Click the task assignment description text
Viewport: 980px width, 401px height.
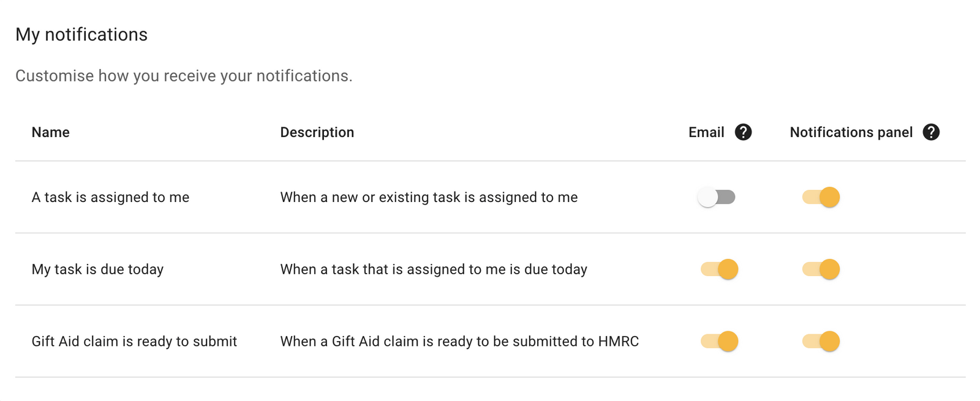point(429,197)
